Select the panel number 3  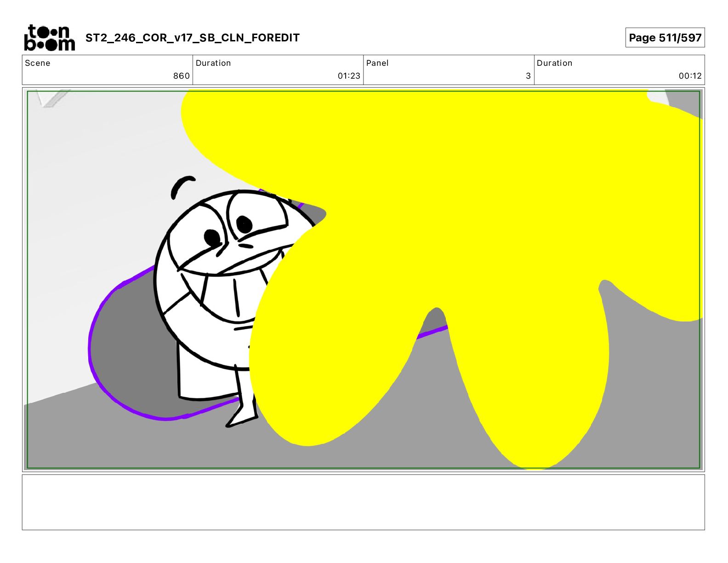pos(528,76)
